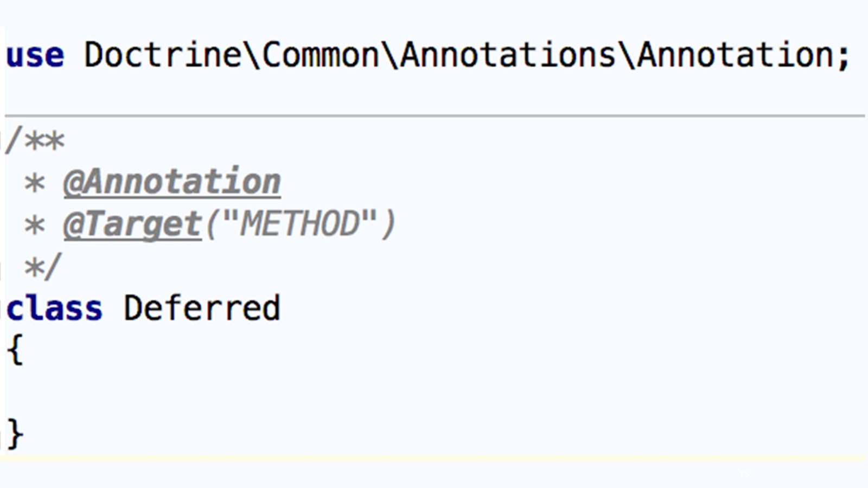Image resolution: width=868 pixels, height=488 pixels.
Task: Click Doctrine in the use statement
Action: click(163, 55)
